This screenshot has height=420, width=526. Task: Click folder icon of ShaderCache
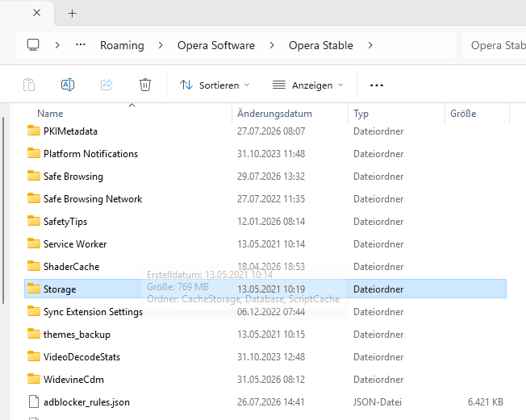34,266
